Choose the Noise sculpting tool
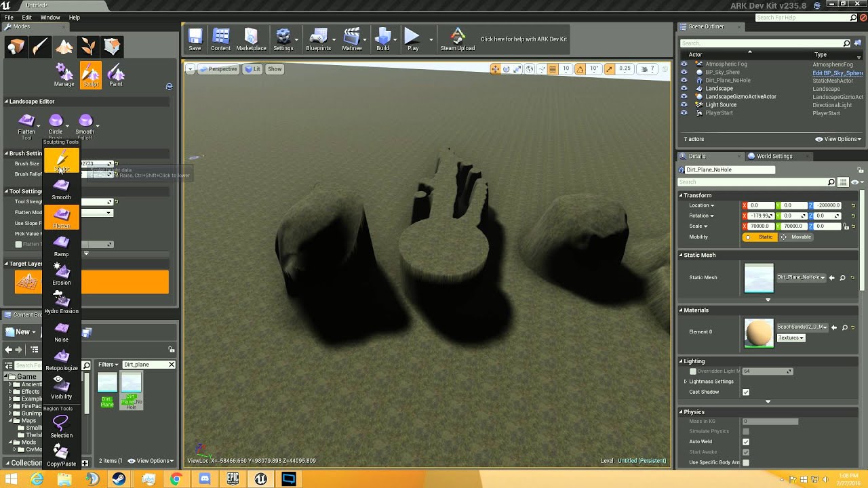Screen dimensions: 868x488 61,331
